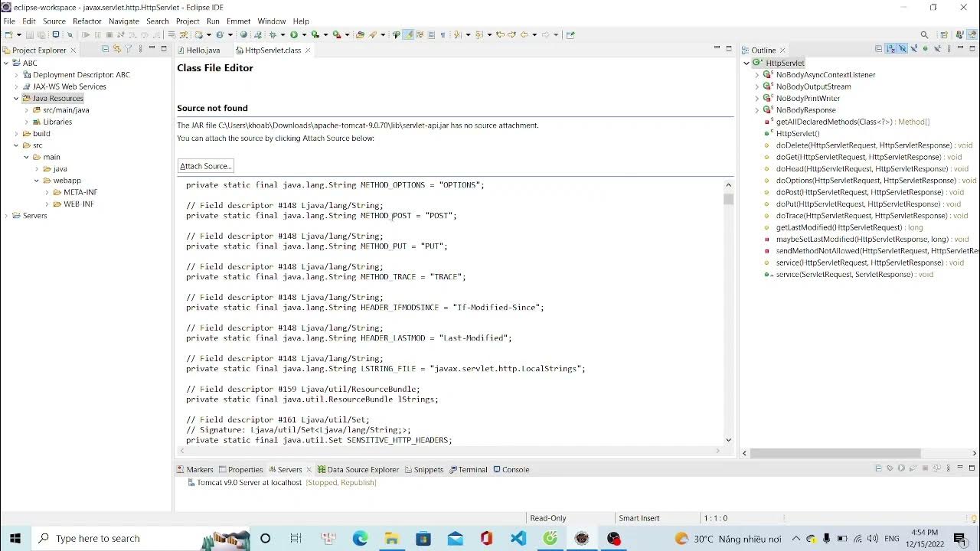
Task: Open the Window menu
Action: tap(272, 21)
